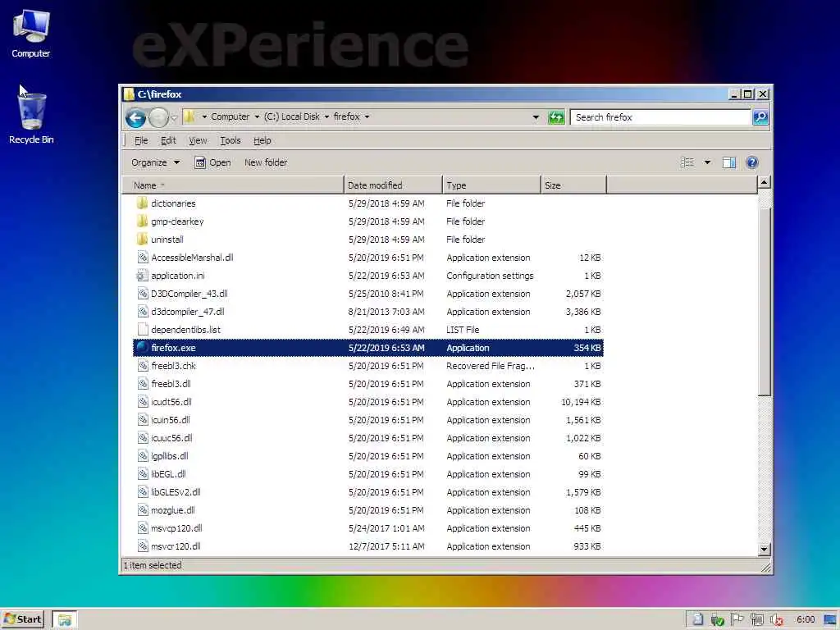Click the New folder button
Image resolution: width=840 pixels, height=630 pixels.
[266, 162]
